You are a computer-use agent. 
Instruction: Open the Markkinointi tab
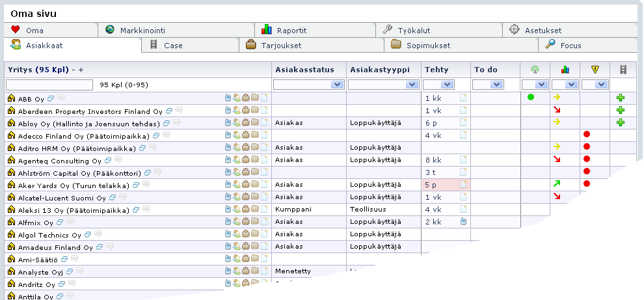(176, 30)
